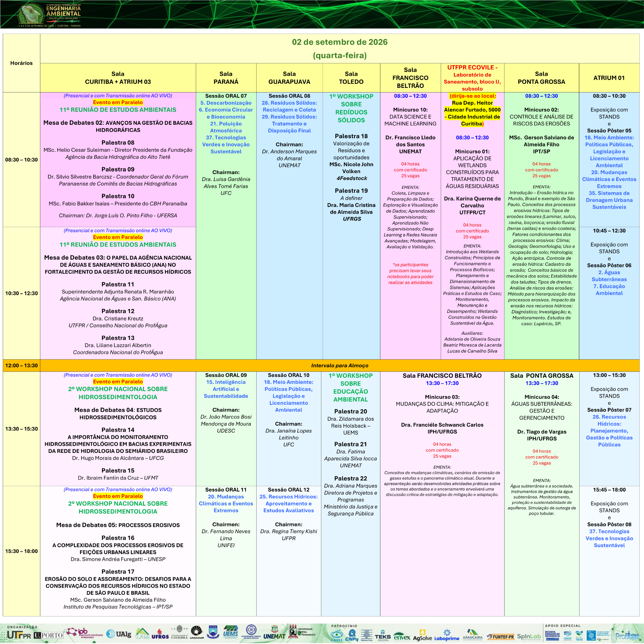This screenshot has width=644, height=644.
Task: Select the U.Porto logo
Action: (x=48, y=635)
